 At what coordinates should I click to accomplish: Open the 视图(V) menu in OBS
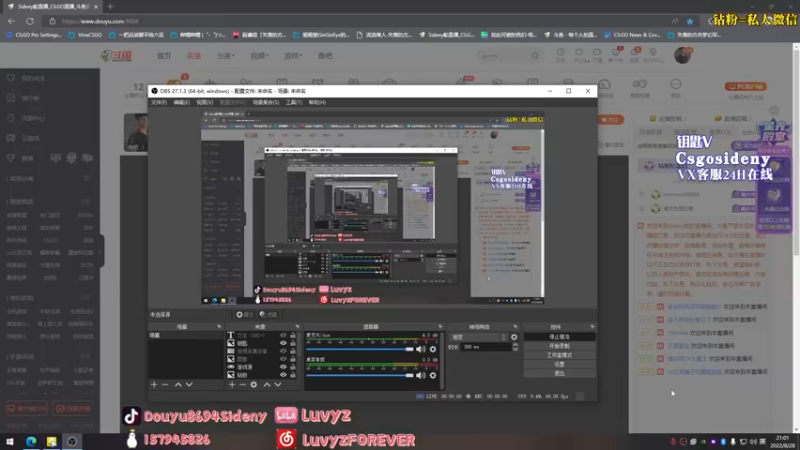[x=205, y=103]
